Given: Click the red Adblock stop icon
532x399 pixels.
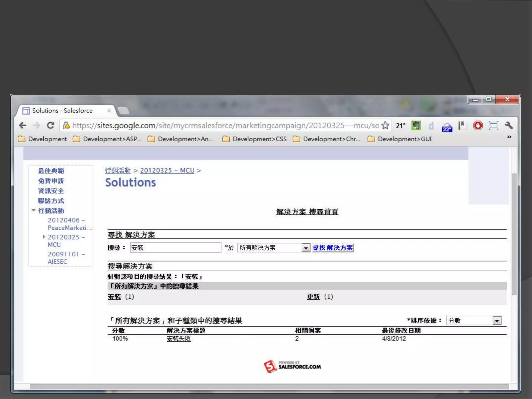Looking at the screenshot, I should (478, 126).
